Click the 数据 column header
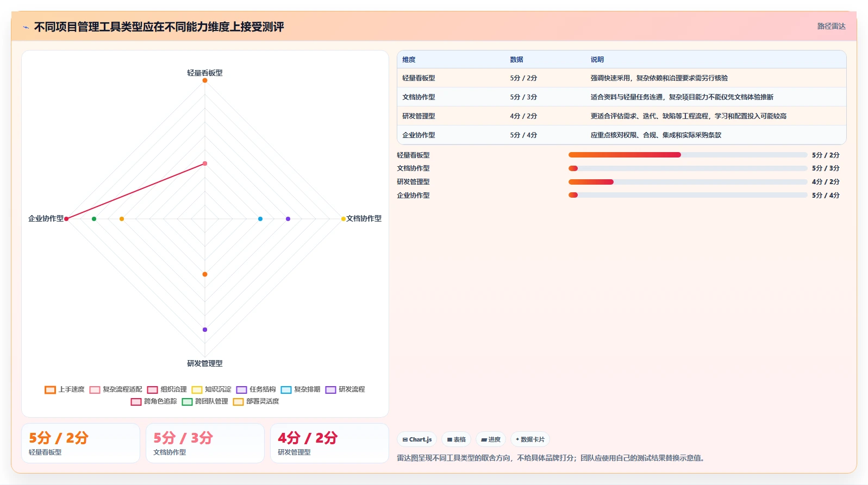 [x=516, y=60]
